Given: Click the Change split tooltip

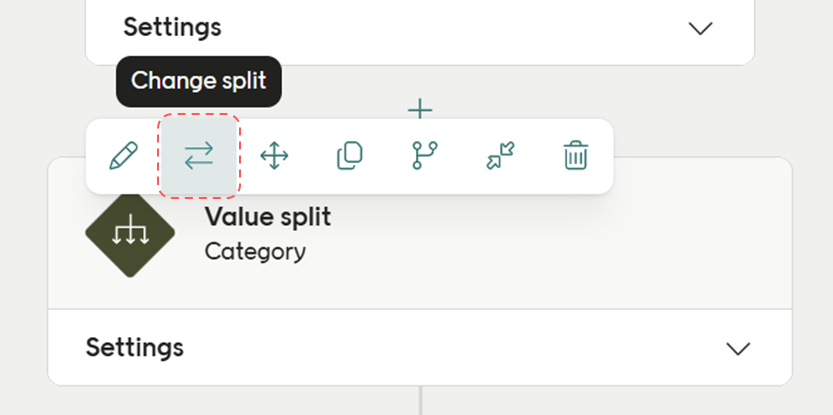Looking at the screenshot, I should click(199, 80).
